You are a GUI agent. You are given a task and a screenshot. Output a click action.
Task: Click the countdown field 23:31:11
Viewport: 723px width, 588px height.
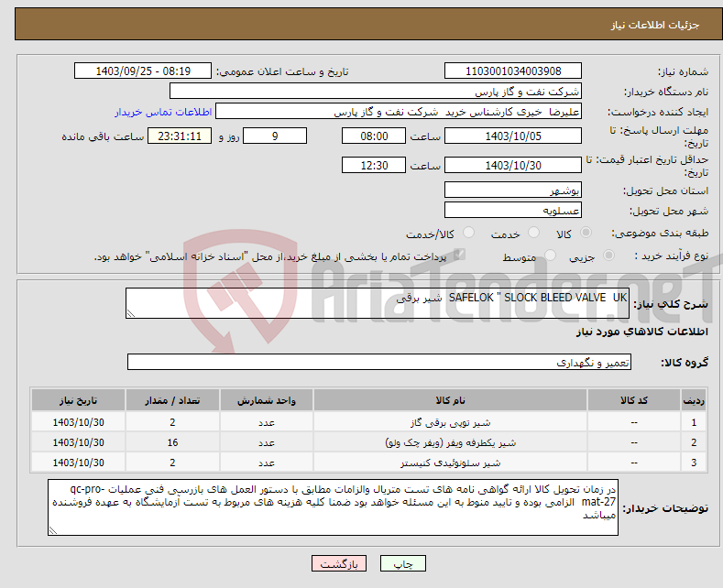[x=180, y=136]
